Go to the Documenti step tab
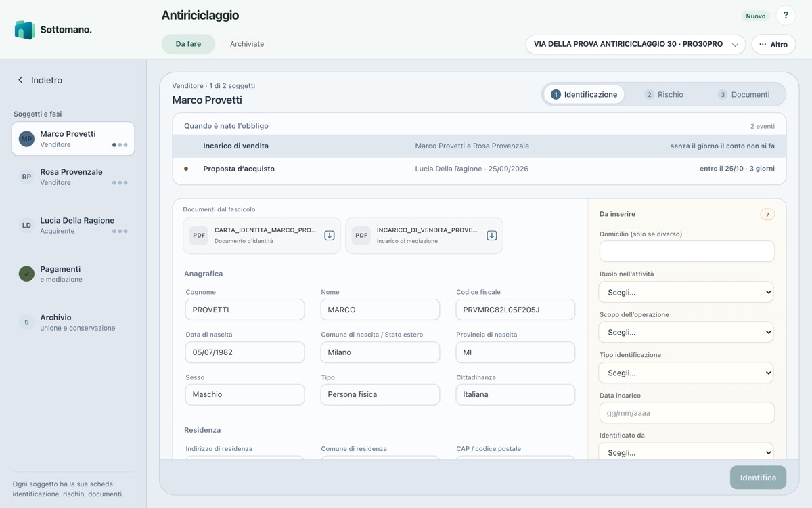 744,95
